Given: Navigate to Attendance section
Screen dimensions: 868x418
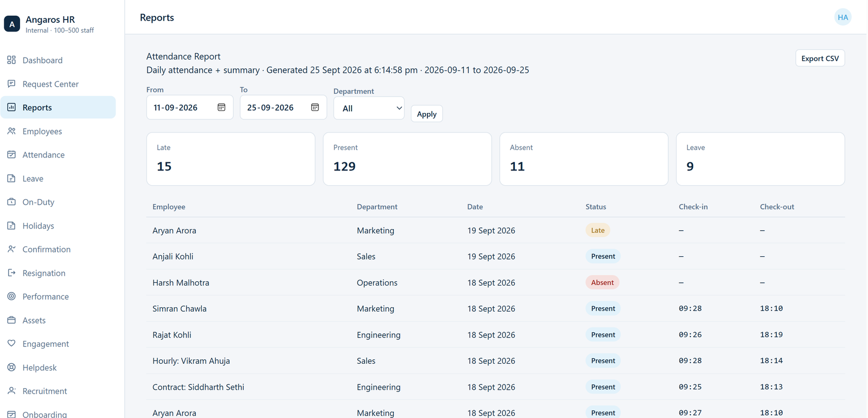Looking at the screenshot, I should pos(58,155).
